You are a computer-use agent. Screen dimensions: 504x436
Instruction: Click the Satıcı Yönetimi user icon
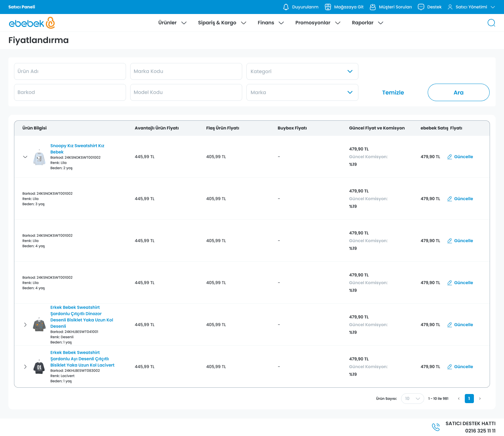click(x=450, y=7)
